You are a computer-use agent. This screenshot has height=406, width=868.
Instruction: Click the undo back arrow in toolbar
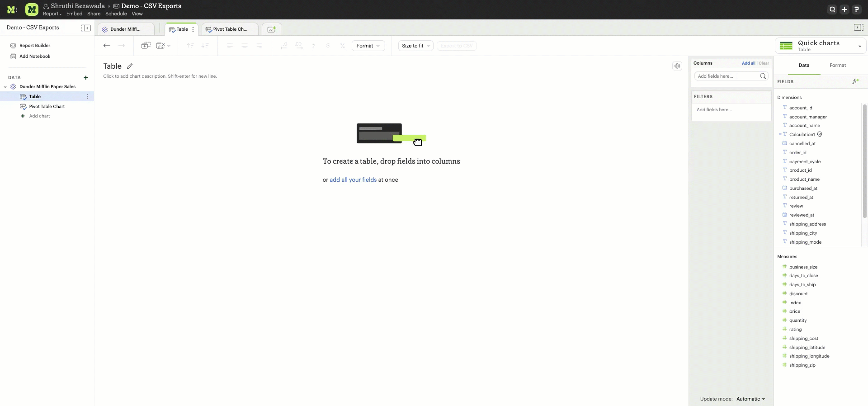tap(107, 46)
